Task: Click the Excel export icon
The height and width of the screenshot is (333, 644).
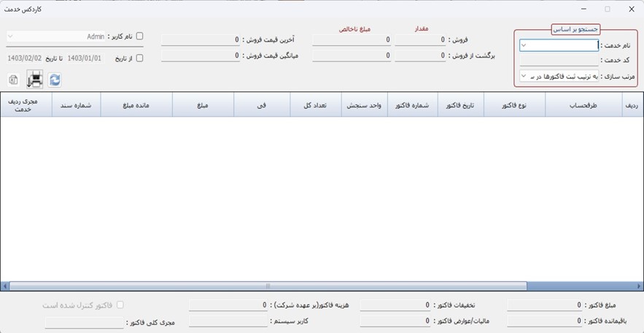Action: (13, 80)
